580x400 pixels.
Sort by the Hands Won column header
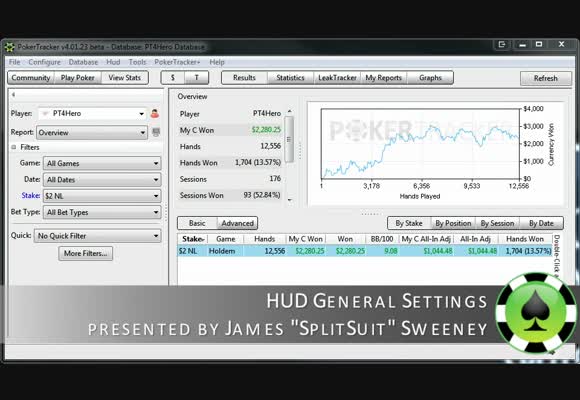pyautogui.click(x=525, y=239)
